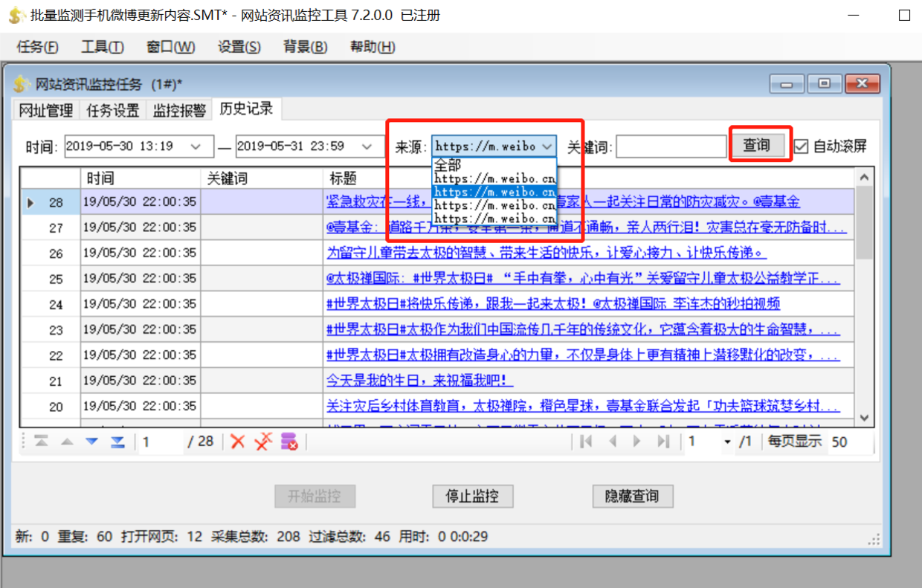
Task: Click 隐藏查询 button
Action: coord(632,496)
